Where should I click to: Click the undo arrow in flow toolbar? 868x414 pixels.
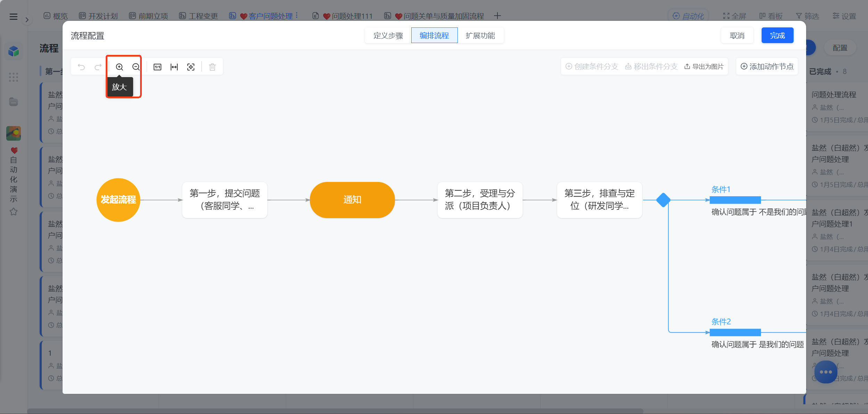[x=81, y=67]
